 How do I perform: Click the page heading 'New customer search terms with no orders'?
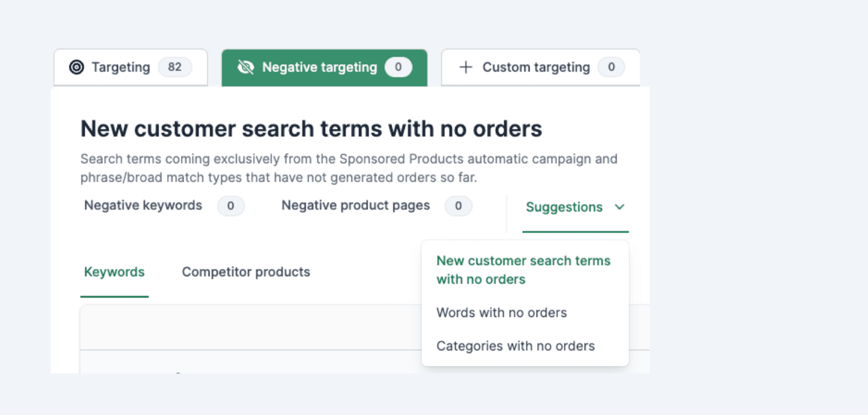311,129
